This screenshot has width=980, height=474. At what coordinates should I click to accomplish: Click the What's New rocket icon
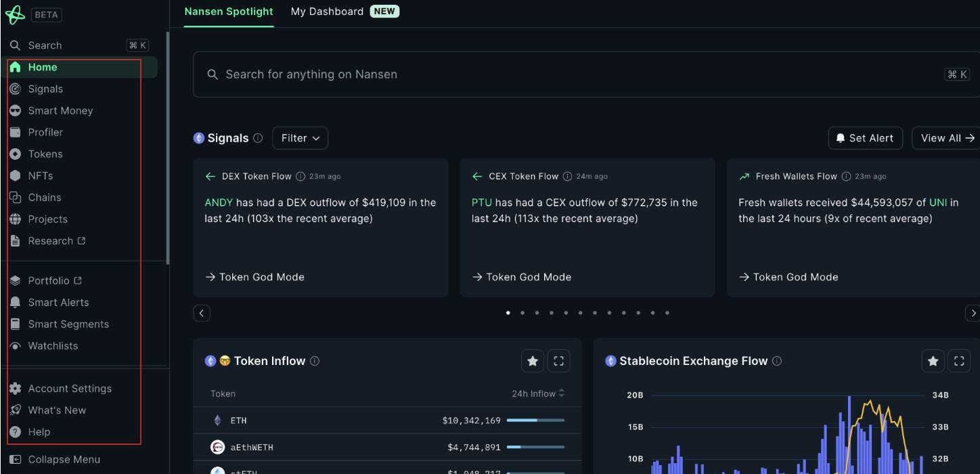click(x=16, y=410)
